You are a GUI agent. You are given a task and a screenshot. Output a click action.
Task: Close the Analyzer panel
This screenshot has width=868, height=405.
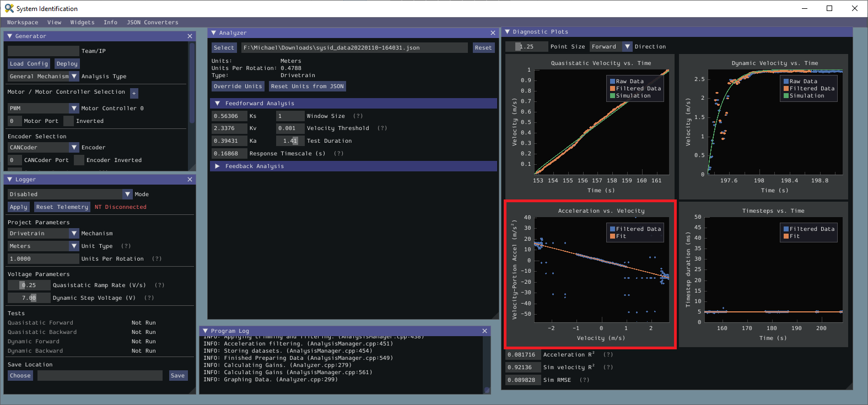[x=493, y=33]
